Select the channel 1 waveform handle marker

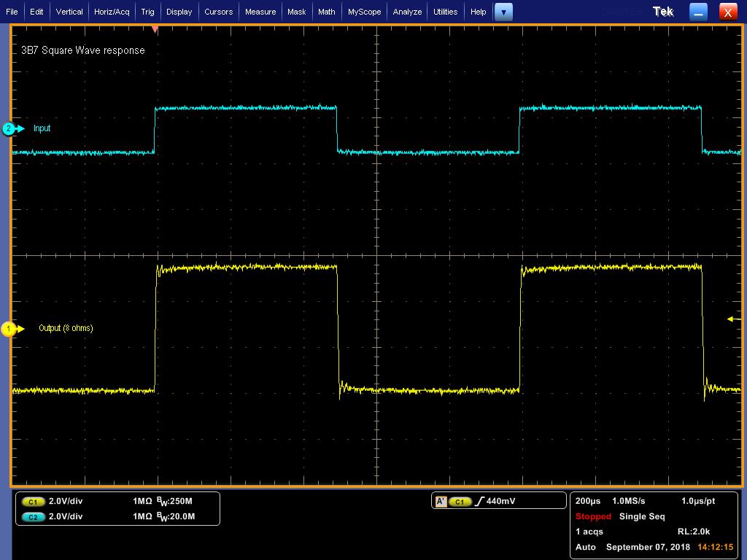pos(9,330)
